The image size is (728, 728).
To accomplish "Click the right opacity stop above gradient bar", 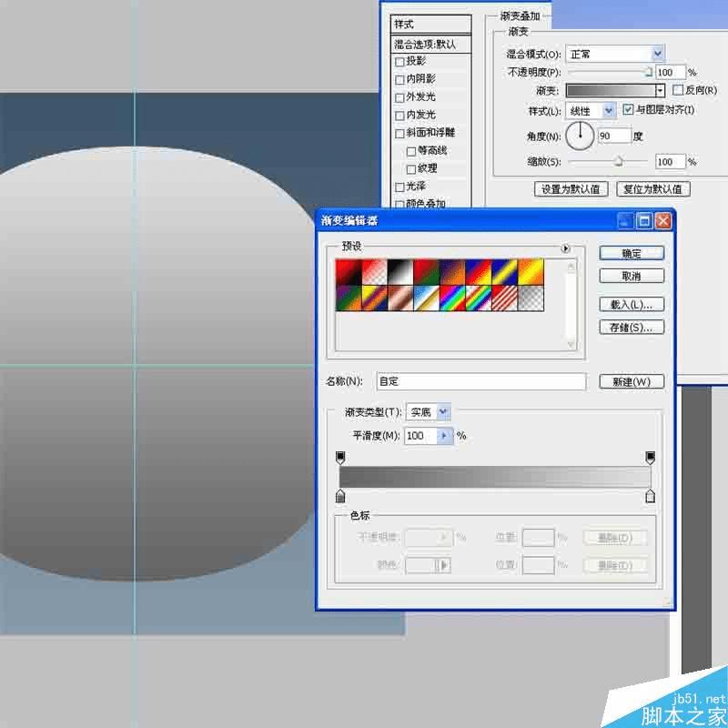I will [650, 456].
